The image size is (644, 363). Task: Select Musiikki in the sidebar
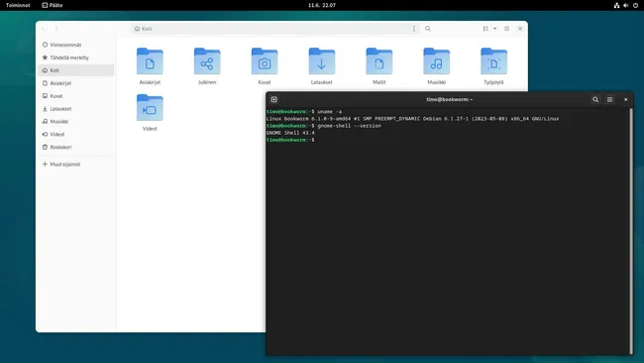click(76, 121)
